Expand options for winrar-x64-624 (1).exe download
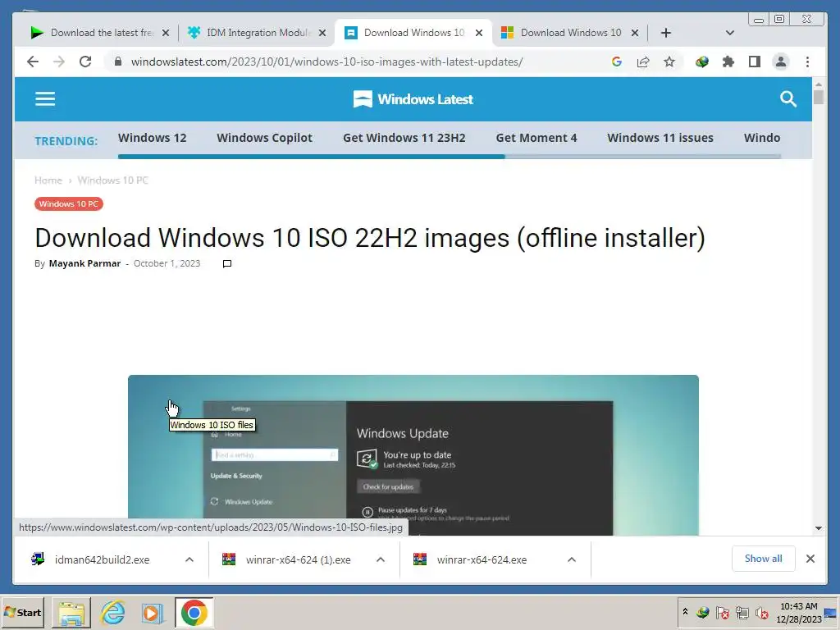This screenshot has height=630, width=840. [381, 559]
